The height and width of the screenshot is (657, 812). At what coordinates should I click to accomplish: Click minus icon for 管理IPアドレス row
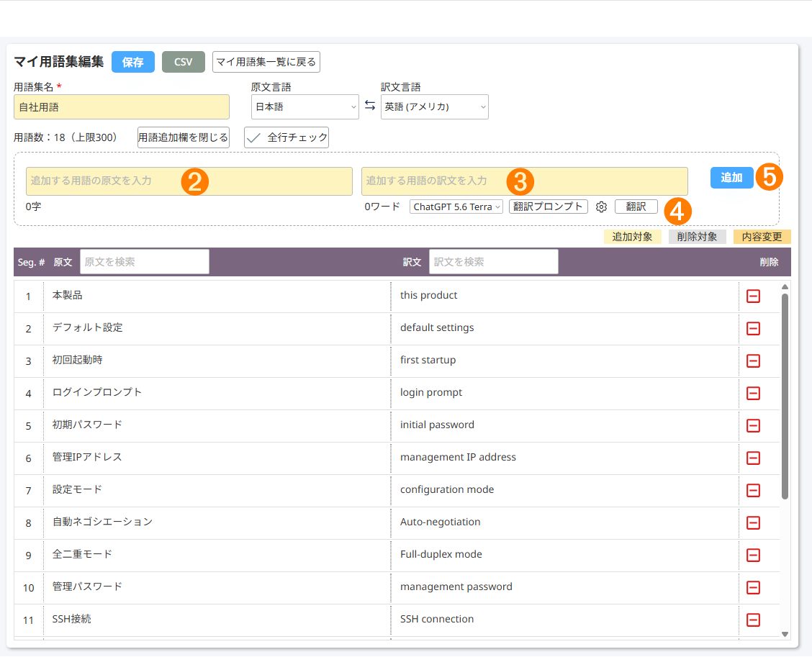(x=753, y=458)
